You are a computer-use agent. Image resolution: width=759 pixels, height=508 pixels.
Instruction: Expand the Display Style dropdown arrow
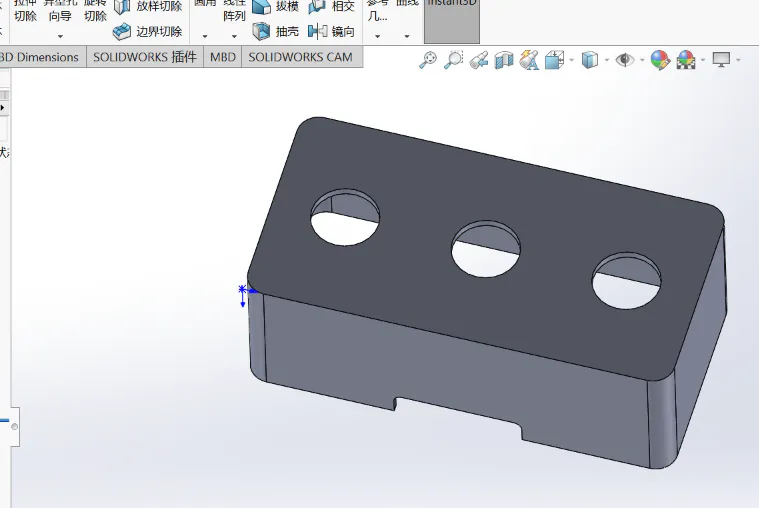(x=607, y=61)
